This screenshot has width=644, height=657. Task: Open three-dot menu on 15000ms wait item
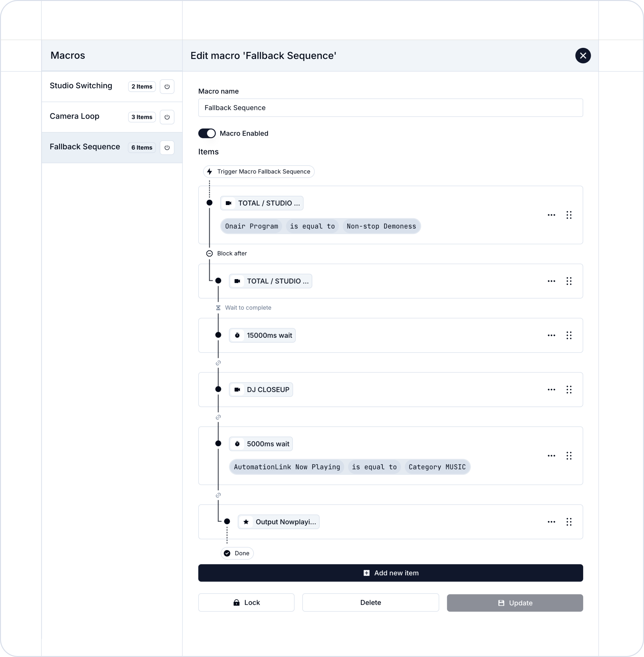[551, 336]
